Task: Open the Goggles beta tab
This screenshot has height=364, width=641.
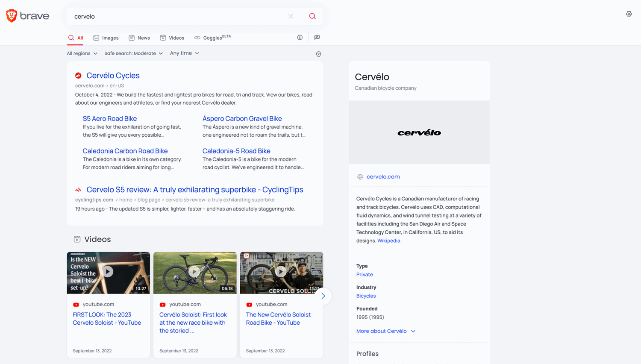Action: point(212,38)
